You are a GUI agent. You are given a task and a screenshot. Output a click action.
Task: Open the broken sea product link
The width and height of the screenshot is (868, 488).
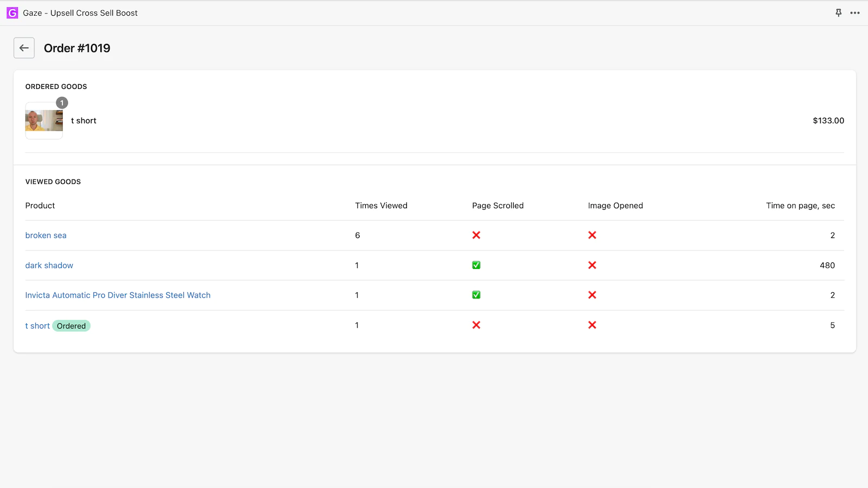(x=46, y=235)
